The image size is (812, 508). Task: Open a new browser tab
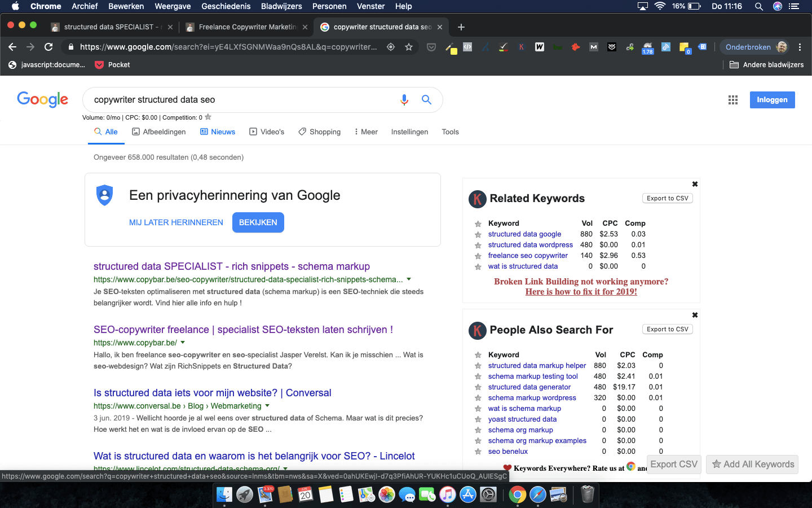[461, 27]
